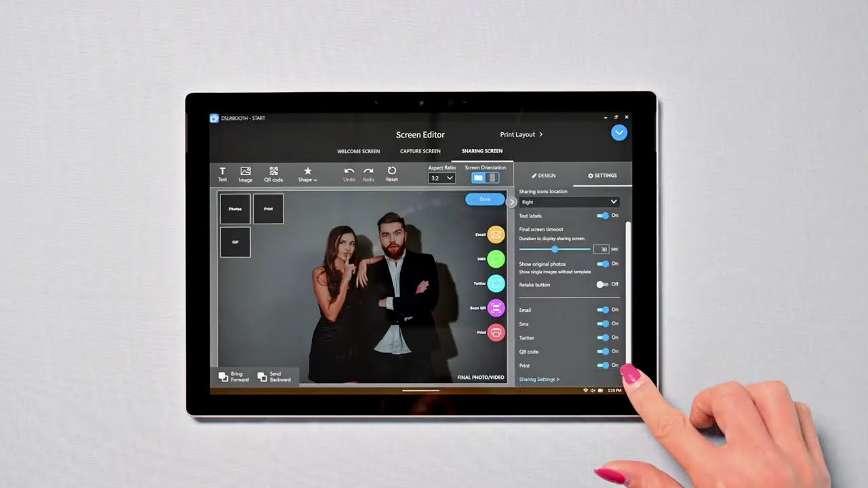This screenshot has height=488, width=868.
Task: Click the green SMS share icon
Action: click(x=496, y=259)
